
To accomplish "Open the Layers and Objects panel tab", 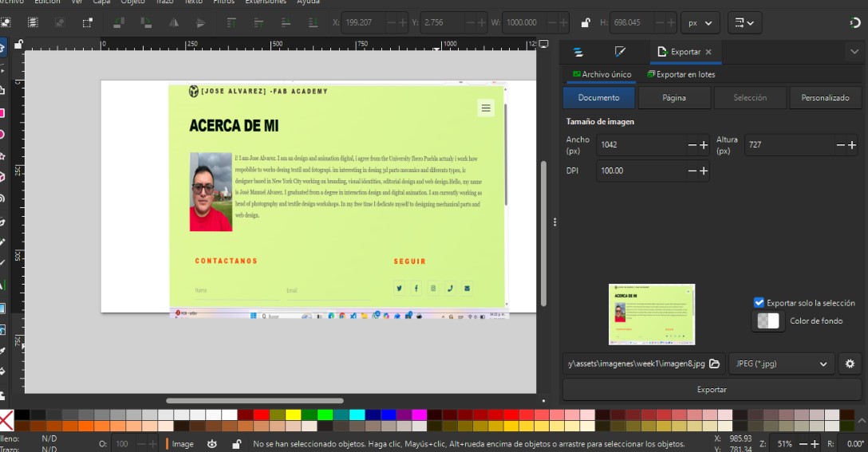I will pyautogui.click(x=578, y=52).
